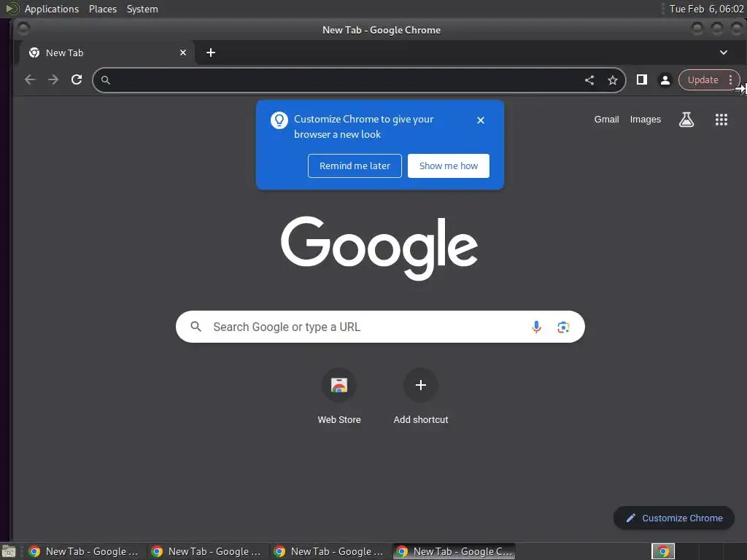The image size is (747, 560).
Task: Click the lightbulb icon in popup
Action: (279, 120)
